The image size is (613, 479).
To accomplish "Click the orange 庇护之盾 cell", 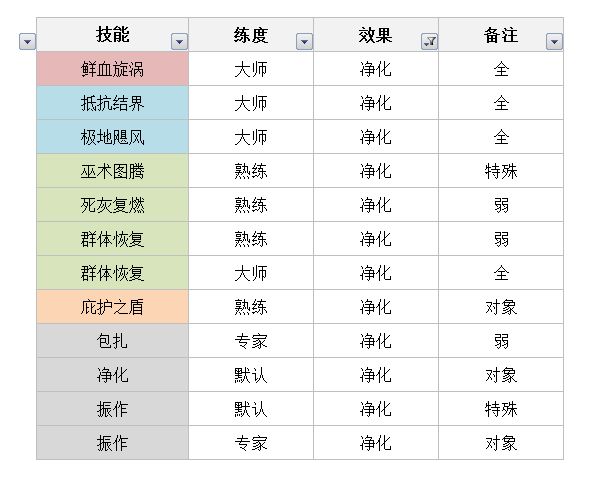I will point(112,307).
